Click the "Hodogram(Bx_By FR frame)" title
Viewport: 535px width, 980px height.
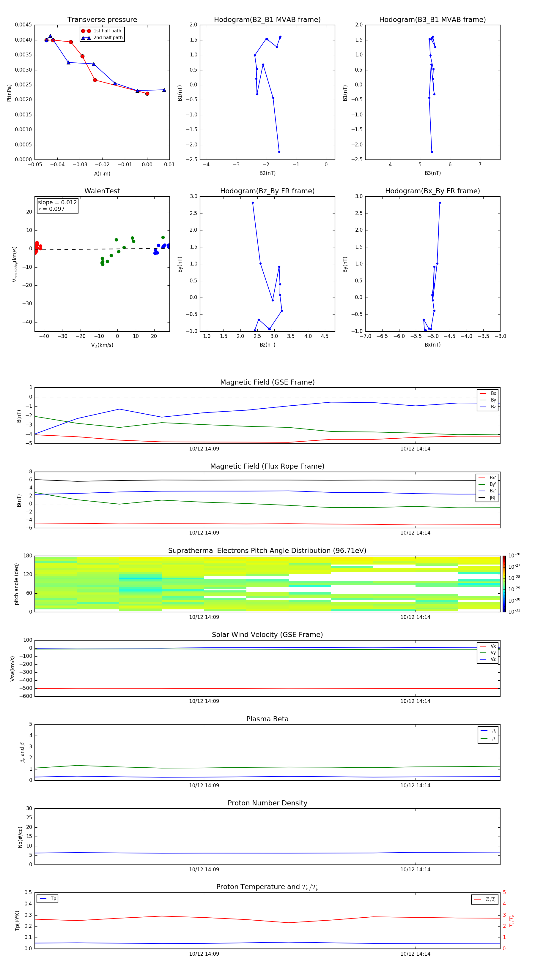[432, 191]
